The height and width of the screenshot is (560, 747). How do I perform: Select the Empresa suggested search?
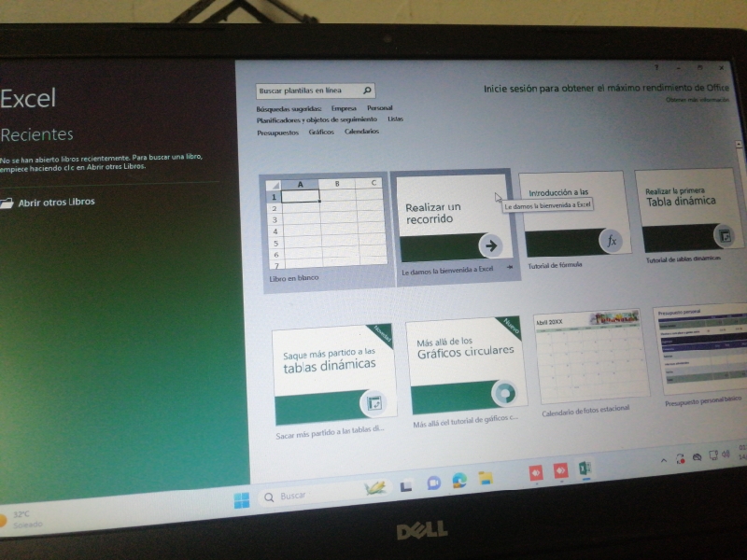click(x=344, y=108)
